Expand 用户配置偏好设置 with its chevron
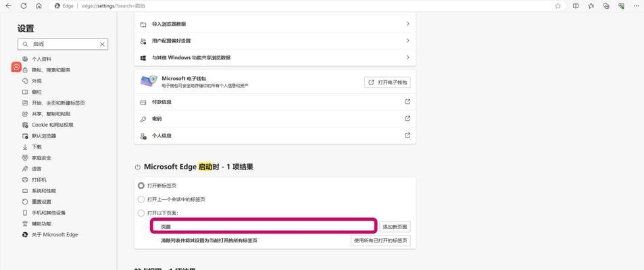 tap(408, 40)
